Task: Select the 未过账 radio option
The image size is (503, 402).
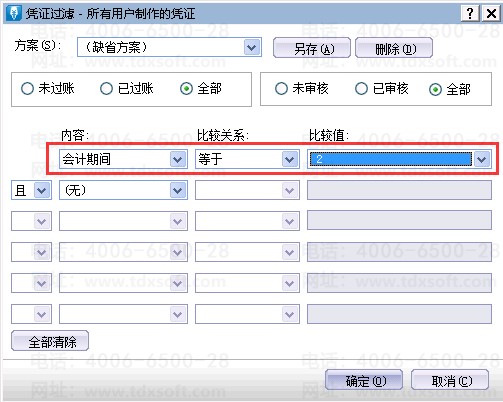Action: [27, 89]
